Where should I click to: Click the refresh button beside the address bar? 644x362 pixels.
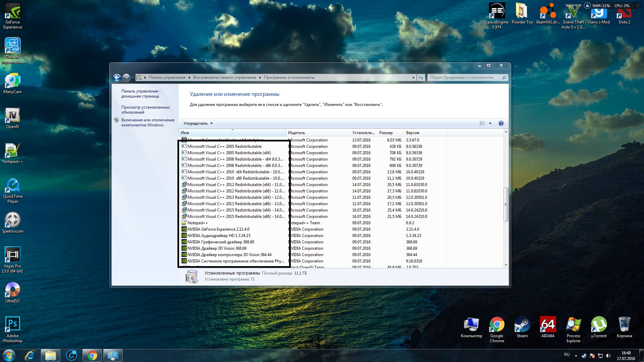421,77
